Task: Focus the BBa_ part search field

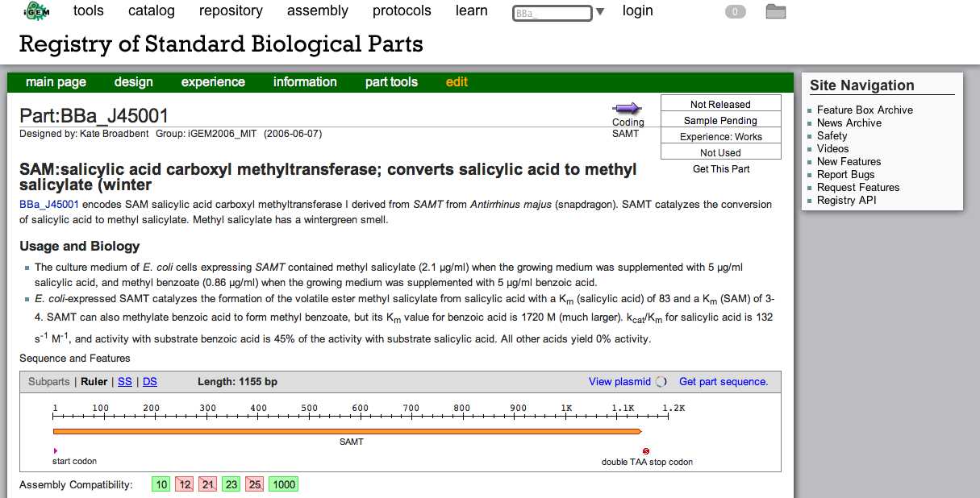Action: (x=553, y=13)
